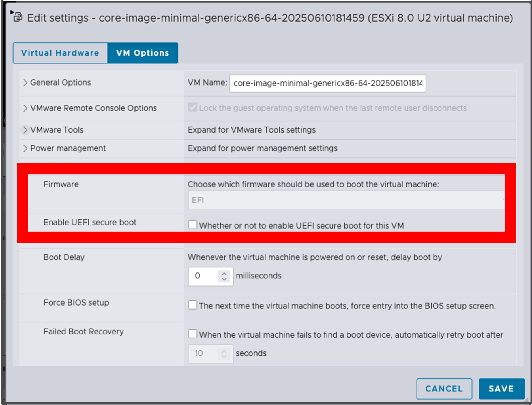Expand VMware Remote Console Options
The width and height of the screenshot is (532, 405).
coord(25,108)
